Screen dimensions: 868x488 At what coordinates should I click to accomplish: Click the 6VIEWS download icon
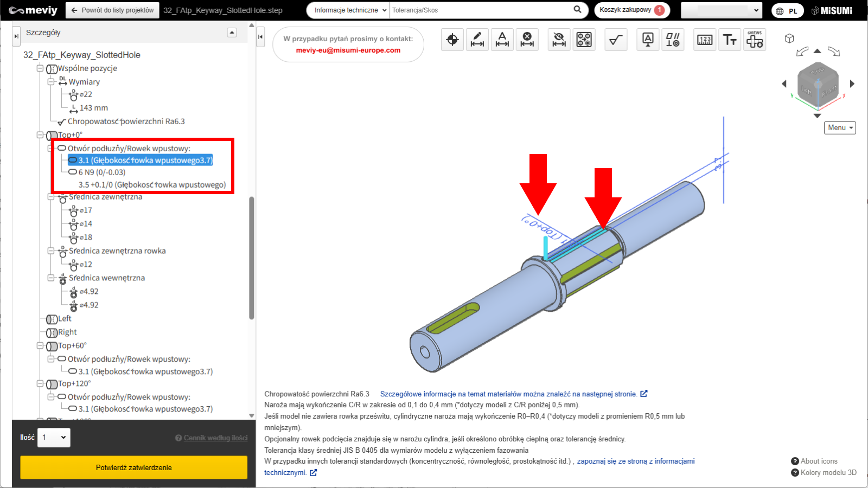coord(755,40)
